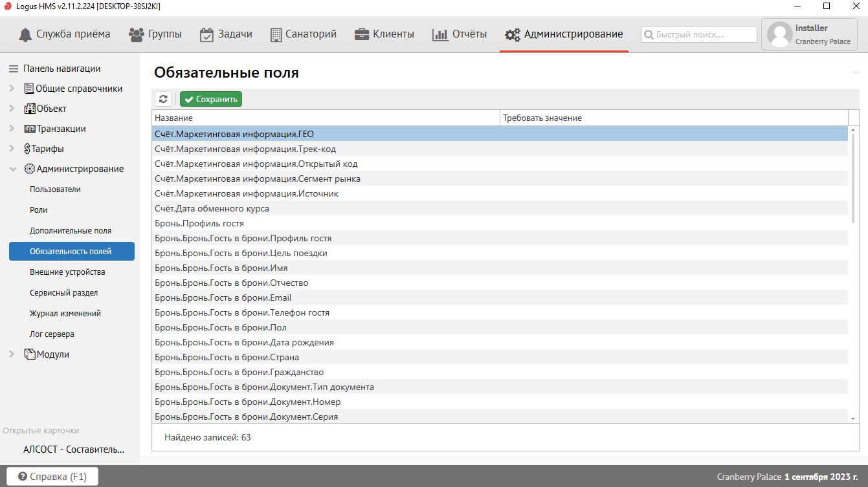
Task: Click the Общие справочники book icon in sidebar
Action: 29,89
